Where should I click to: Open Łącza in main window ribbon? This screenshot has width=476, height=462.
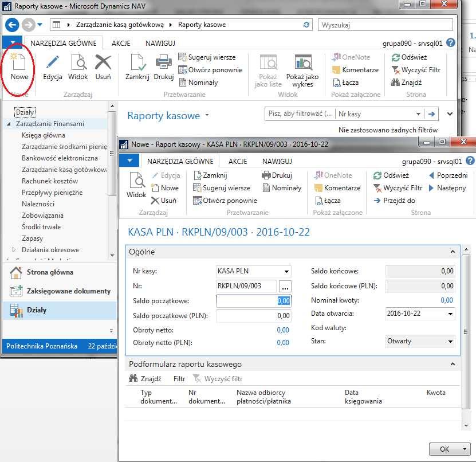click(x=346, y=83)
